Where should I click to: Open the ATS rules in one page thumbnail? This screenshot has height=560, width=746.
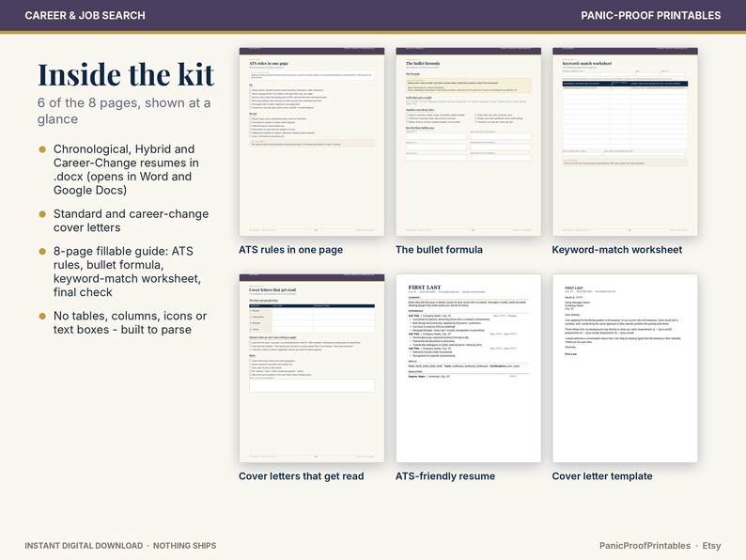tap(312, 141)
